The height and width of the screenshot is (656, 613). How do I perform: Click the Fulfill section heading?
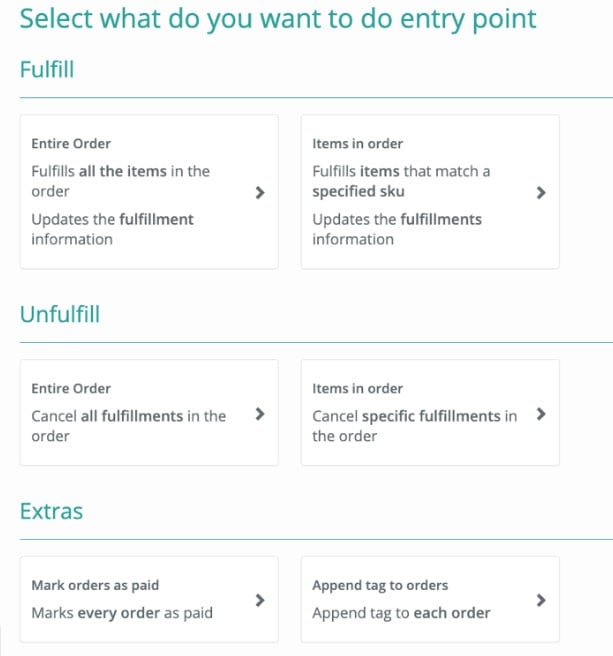tap(47, 69)
